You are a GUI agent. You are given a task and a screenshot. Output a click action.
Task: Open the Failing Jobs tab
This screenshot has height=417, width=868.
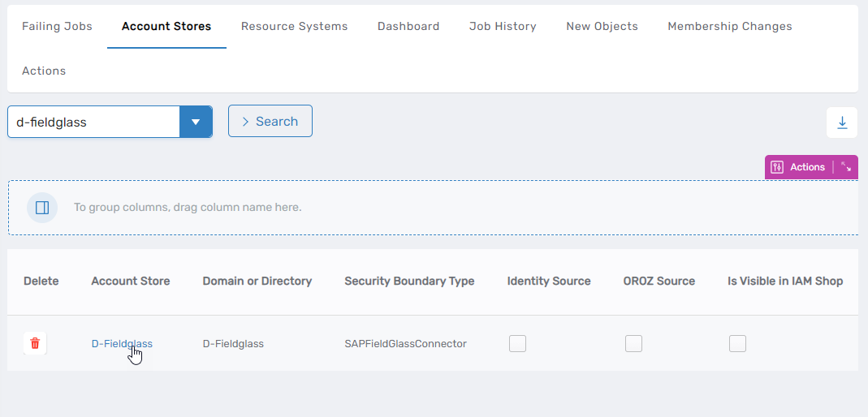click(x=57, y=26)
